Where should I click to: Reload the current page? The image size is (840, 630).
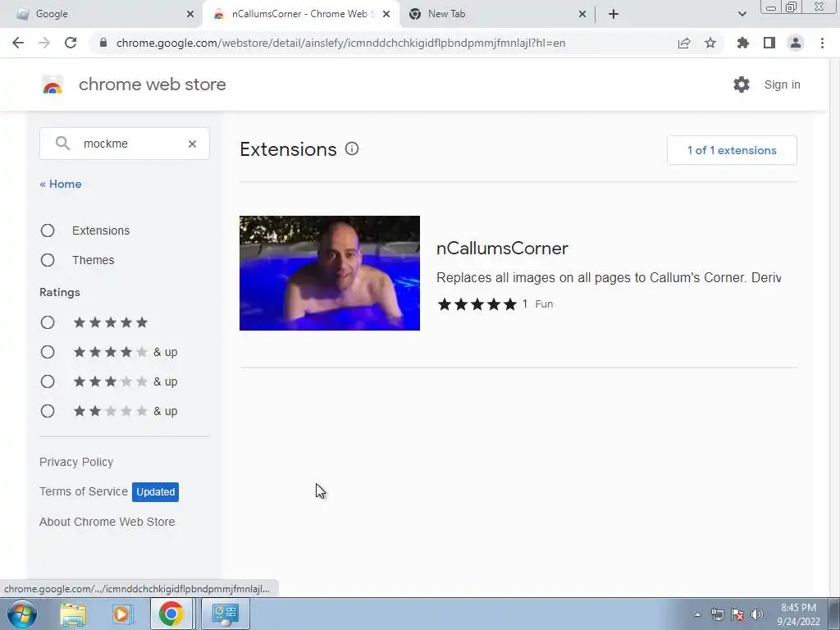pos(71,43)
